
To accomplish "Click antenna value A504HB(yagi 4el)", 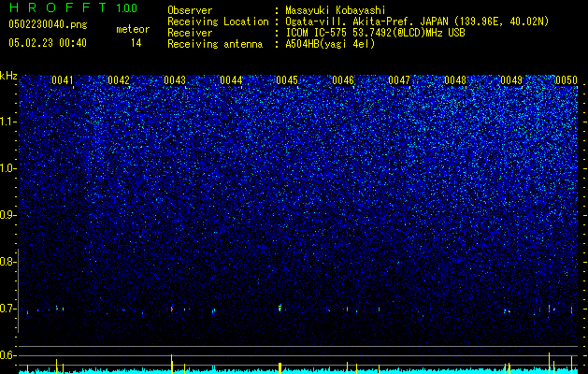I will pyautogui.click(x=330, y=44).
